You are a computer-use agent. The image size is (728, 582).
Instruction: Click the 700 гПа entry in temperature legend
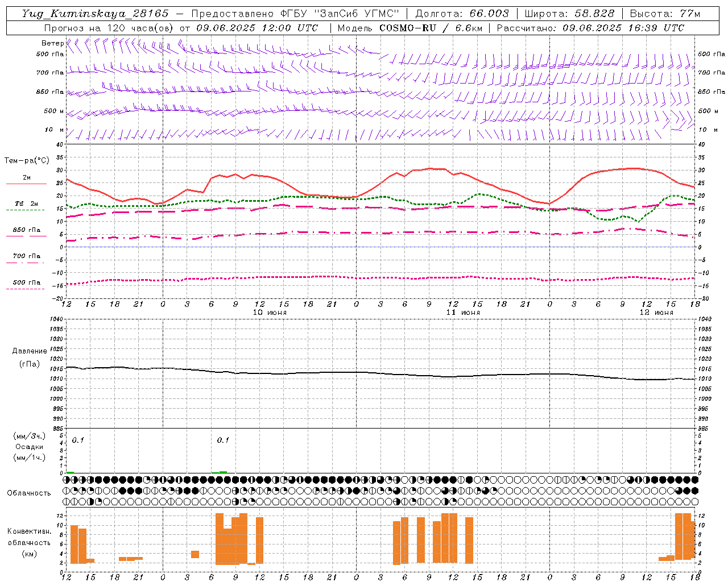click(26, 256)
